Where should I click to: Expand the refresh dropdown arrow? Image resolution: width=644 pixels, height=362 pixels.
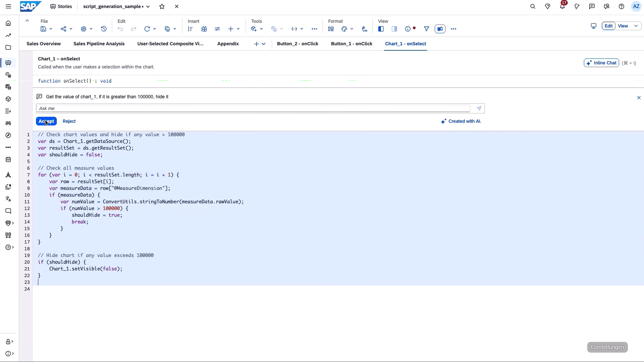pyautogui.click(x=155, y=29)
